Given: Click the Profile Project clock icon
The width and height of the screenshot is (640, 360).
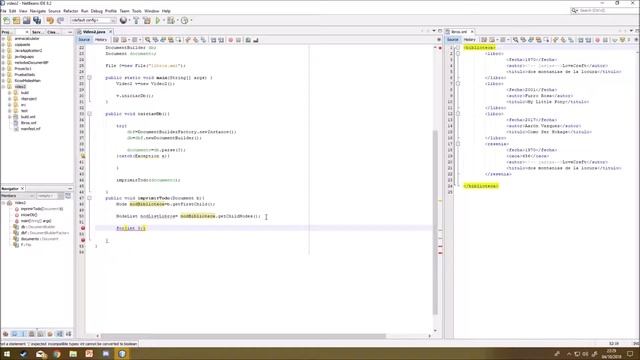Looking at the screenshot, I should tap(184, 20).
